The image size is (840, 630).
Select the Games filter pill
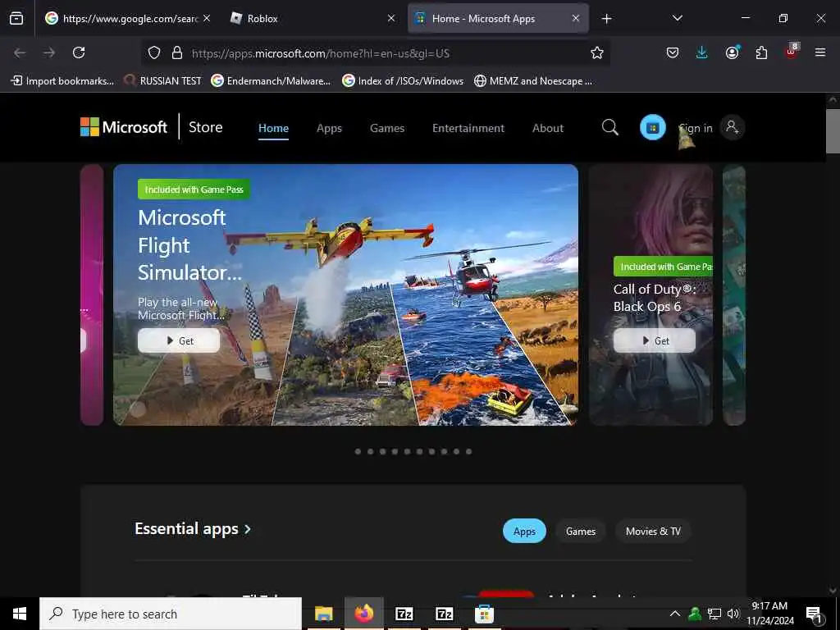point(581,531)
